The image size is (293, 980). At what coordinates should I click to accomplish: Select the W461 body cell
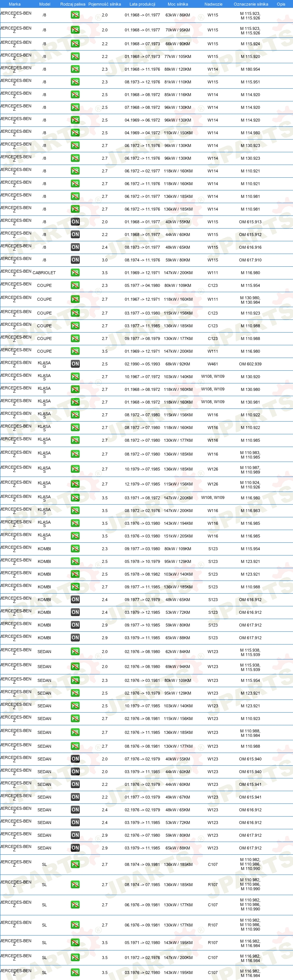[212, 364]
